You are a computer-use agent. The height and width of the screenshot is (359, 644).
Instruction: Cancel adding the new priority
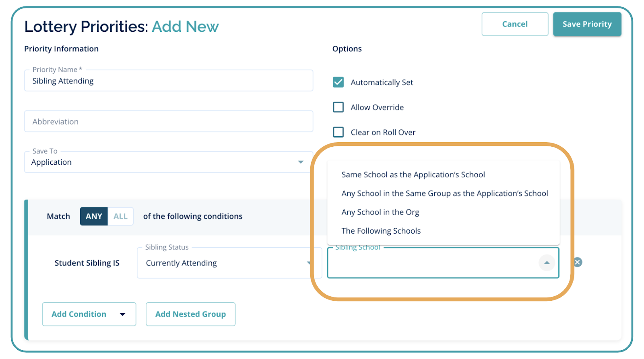pyautogui.click(x=514, y=24)
